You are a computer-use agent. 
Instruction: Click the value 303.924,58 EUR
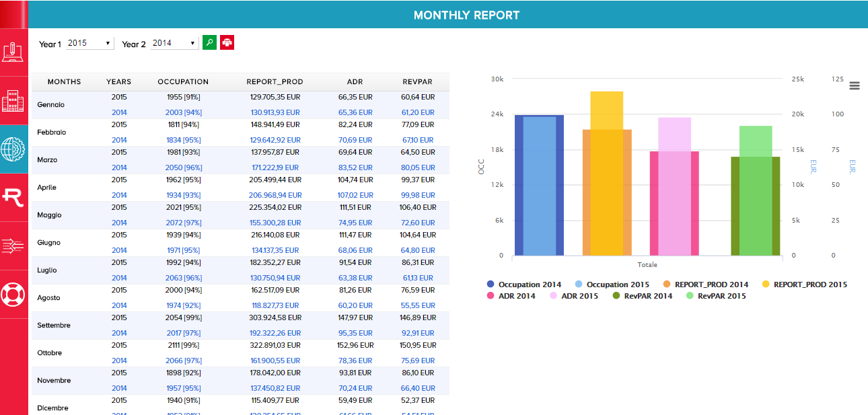tap(275, 317)
